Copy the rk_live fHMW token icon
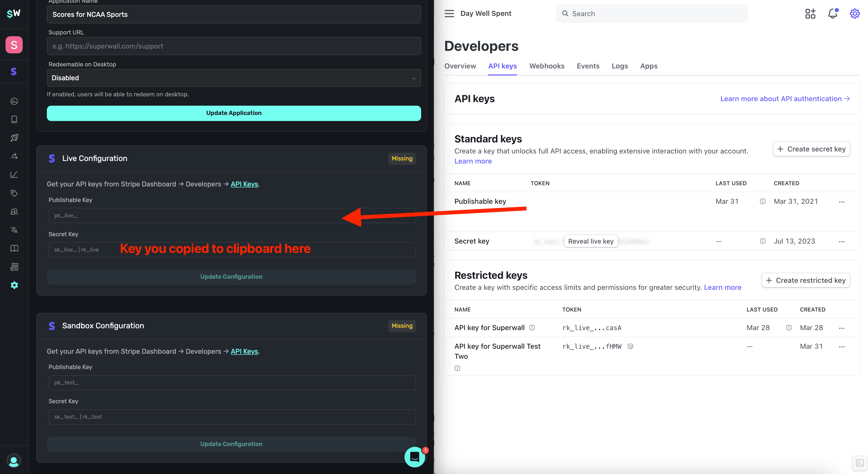The height and width of the screenshot is (474, 868). click(x=630, y=346)
